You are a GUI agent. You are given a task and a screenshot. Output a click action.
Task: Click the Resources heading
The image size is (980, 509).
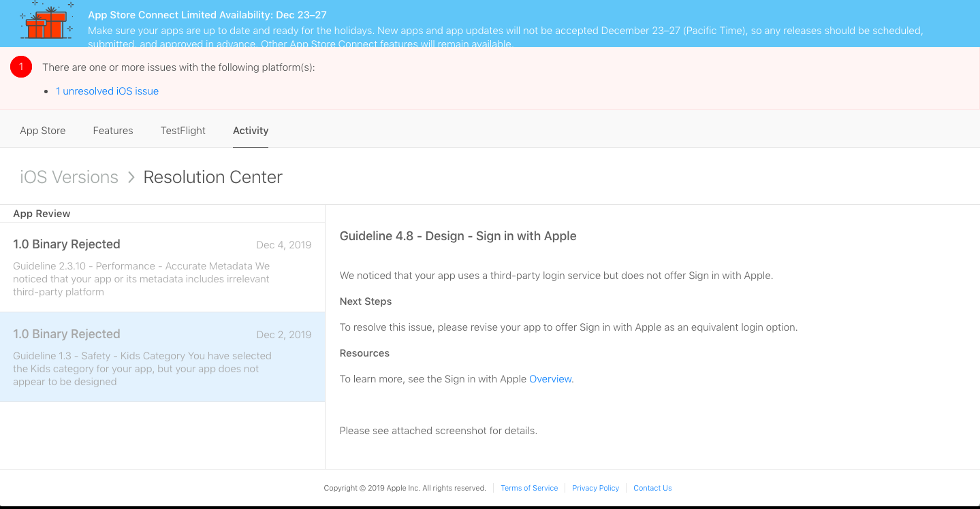click(x=364, y=353)
